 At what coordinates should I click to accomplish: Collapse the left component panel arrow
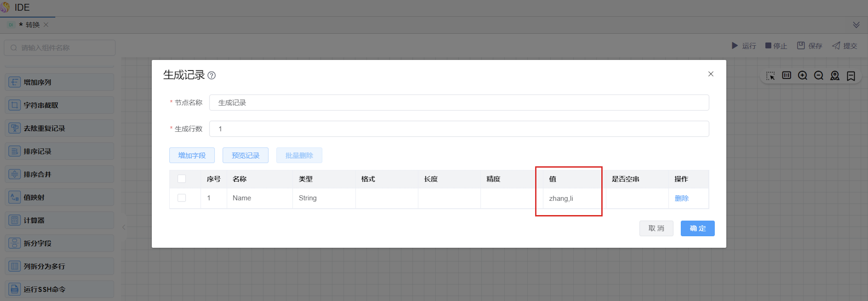coord(124,227)
